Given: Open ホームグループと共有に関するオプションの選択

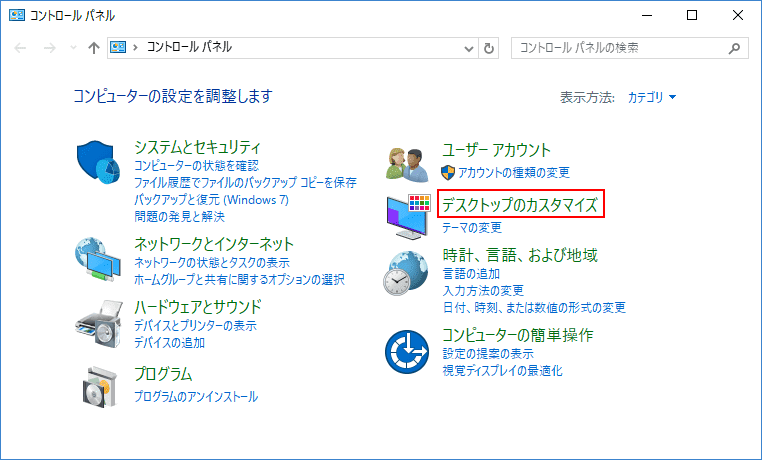Looking at the screenshot, I should click(x=239, y=279).
